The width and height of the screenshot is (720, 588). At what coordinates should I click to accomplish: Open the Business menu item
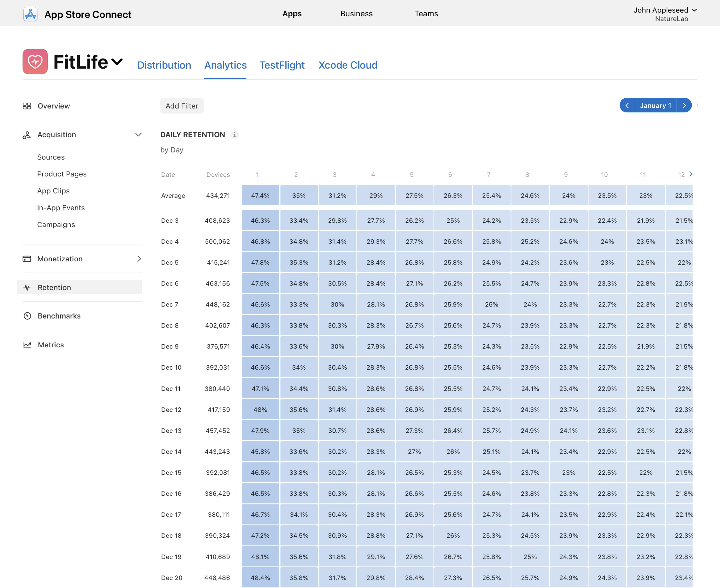356,14
